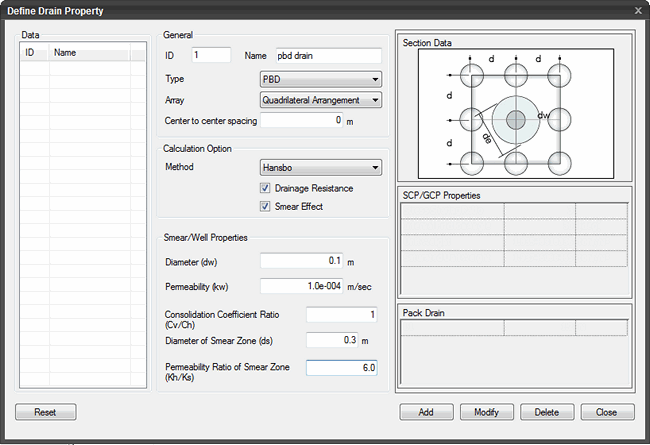Click the ID input field

210,55
